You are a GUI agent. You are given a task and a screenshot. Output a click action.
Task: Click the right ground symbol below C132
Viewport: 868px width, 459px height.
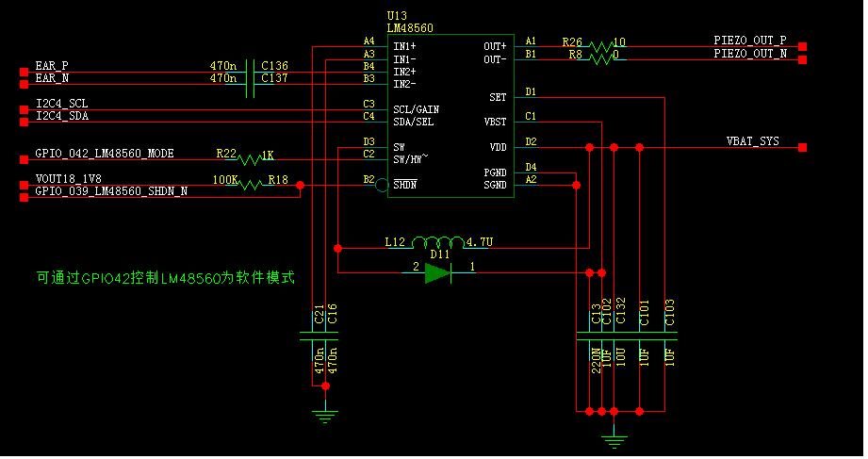tap(614, 441)
